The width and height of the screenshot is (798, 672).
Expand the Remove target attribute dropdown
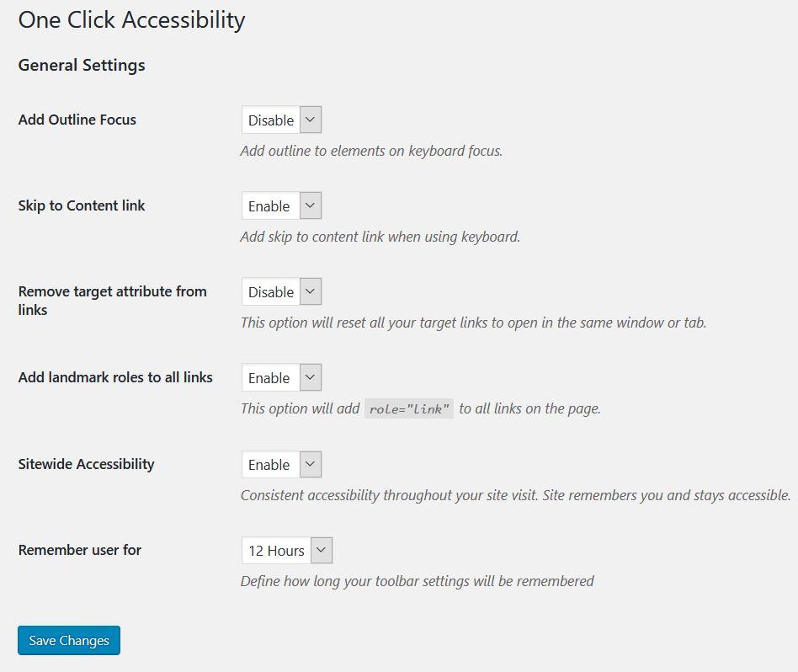pyautogui.click(x=281, y=292)
